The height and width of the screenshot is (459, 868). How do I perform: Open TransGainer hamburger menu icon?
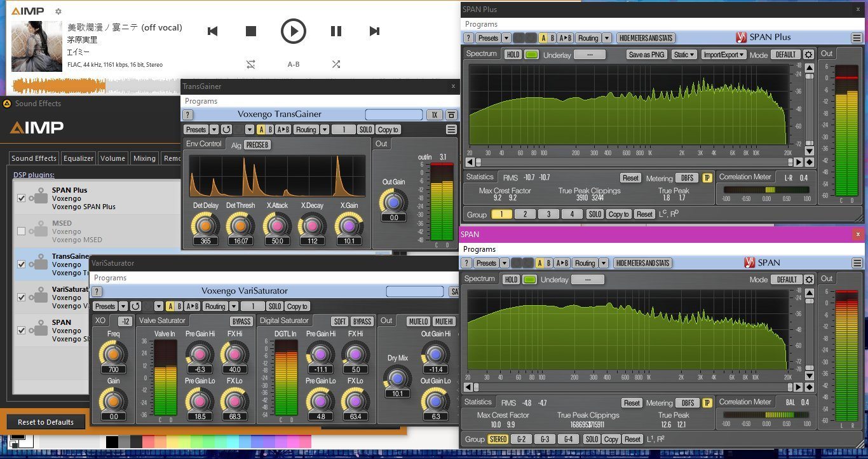click(451, 130)
